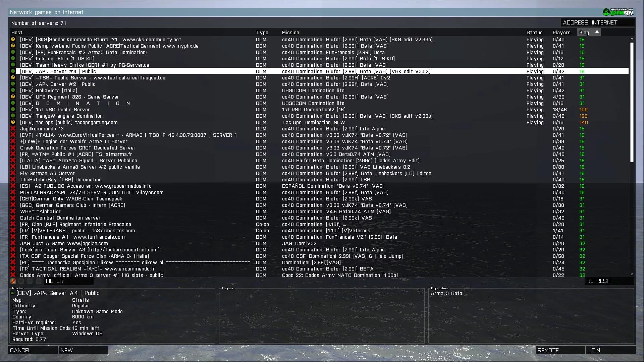Click the red X icon beside Fly-German A3 Server
Image resolution: width=644 pixels, height=362 pixels.
click(x=13, y=173)
